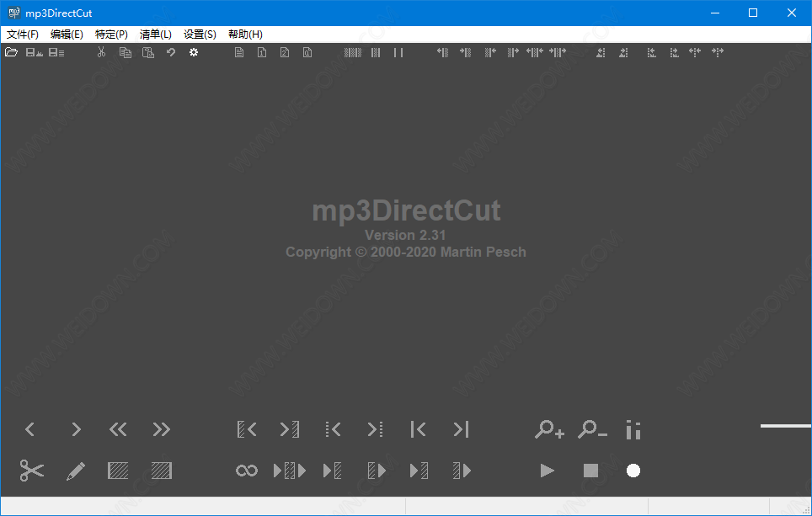Image resolution: width=812 pixels, height=516 pixels.
Task: Click the large scissors cut button
Action: point(32,471)
